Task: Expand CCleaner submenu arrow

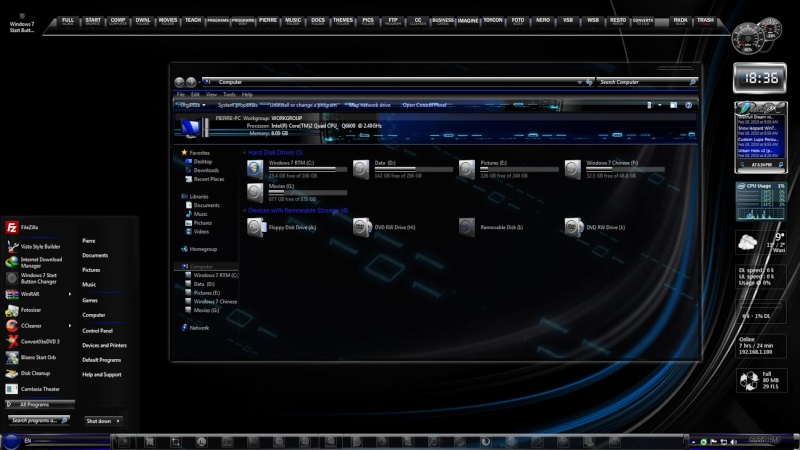Action: (x=70, y=326)
